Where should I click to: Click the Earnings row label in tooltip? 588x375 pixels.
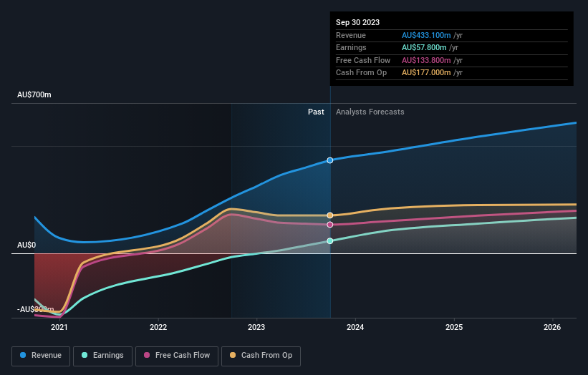[x=351, y=47]
